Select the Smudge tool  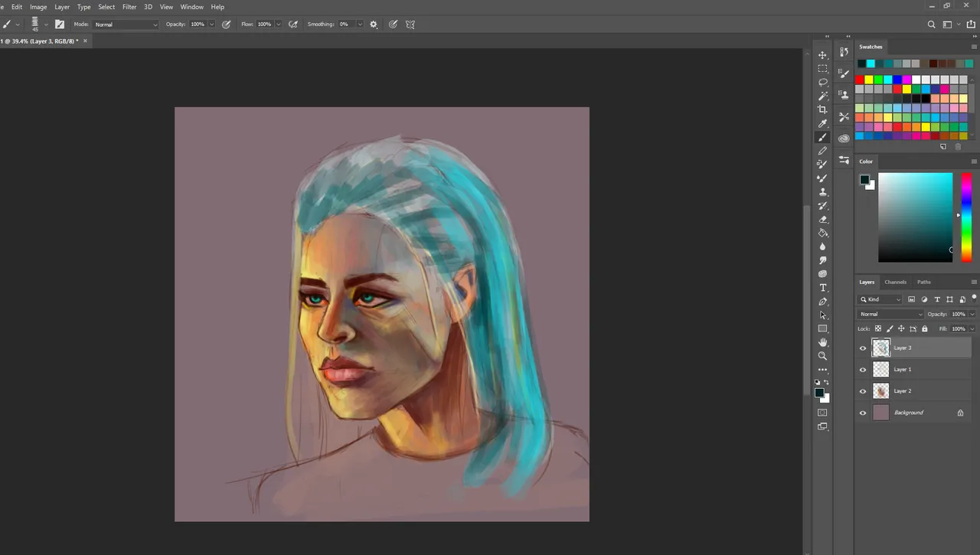[823, 260]
